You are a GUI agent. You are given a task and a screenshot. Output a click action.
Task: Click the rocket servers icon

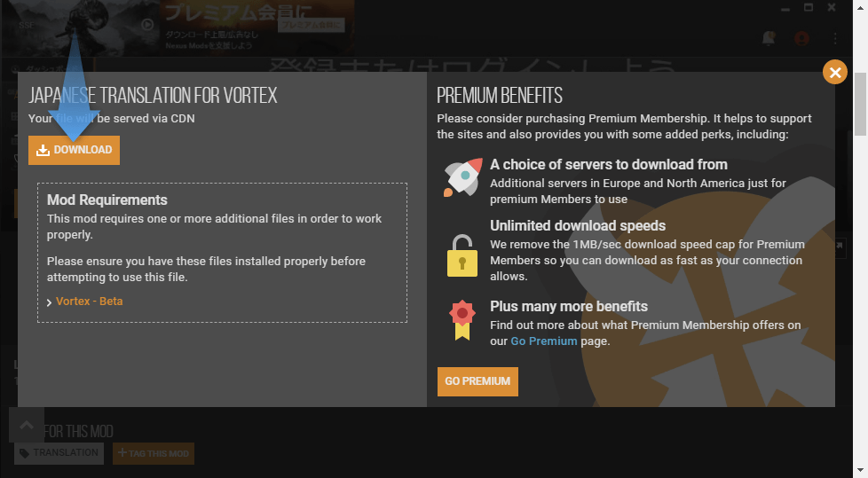pos(462,177)
